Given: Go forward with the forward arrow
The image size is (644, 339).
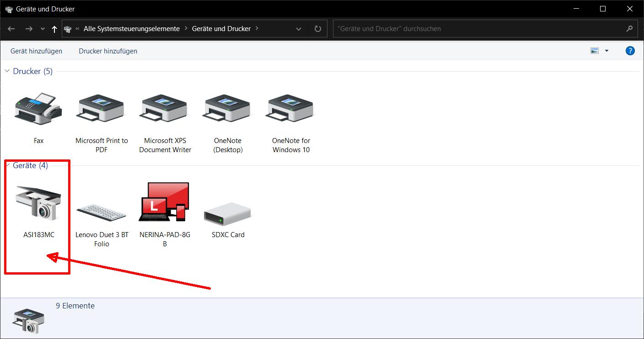Looking at the screenshot, I should point(29,29).
